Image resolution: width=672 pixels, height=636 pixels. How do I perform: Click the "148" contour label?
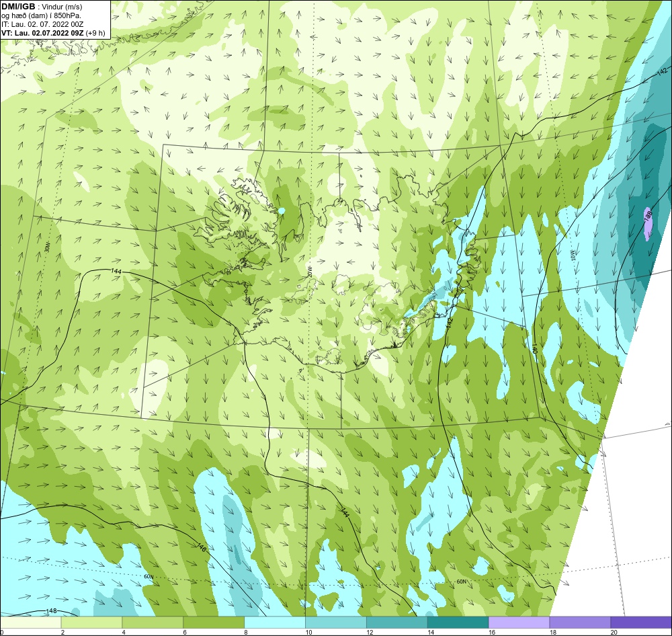51,610
